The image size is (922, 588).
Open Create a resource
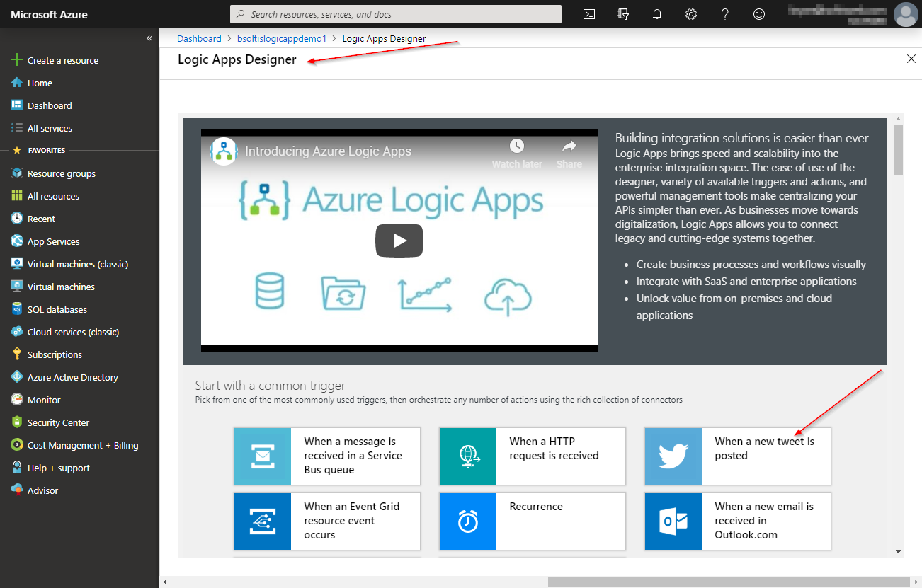click(x=62, y=61)
